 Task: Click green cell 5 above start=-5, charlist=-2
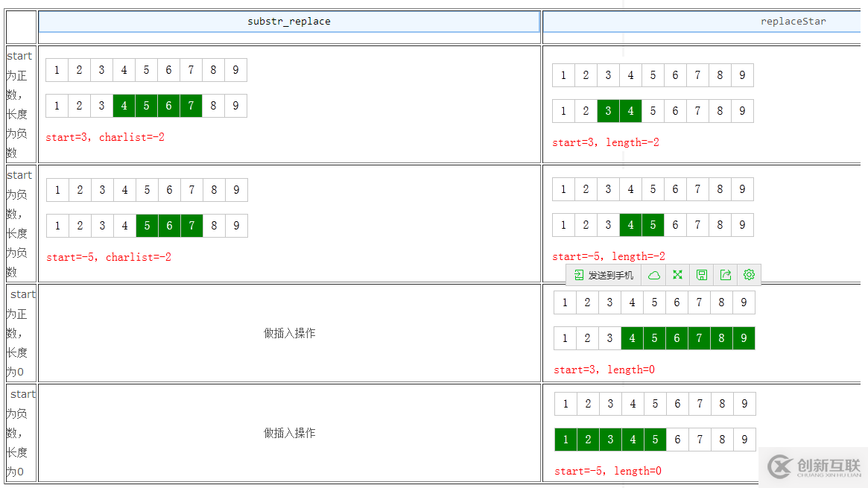(148, 226)
